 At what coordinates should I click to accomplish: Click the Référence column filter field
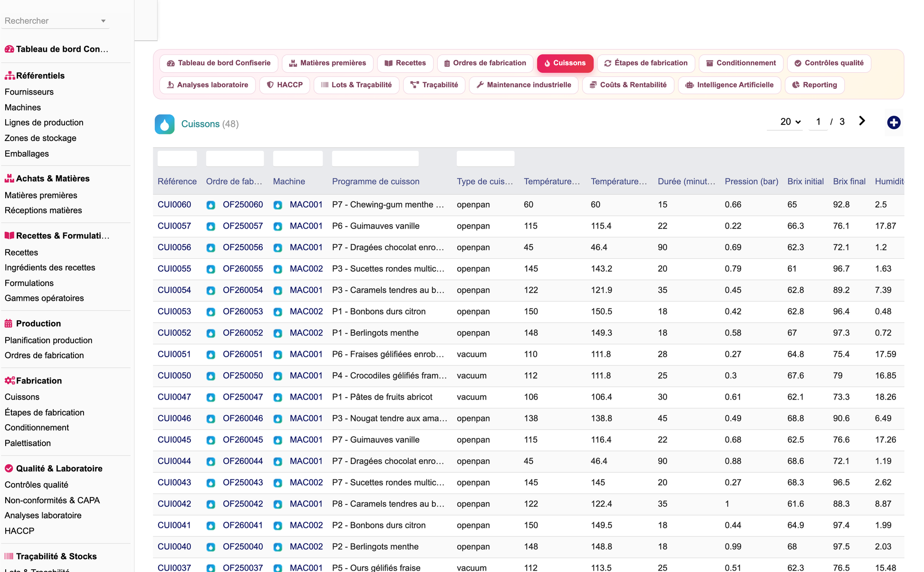[x=177, y=159]
